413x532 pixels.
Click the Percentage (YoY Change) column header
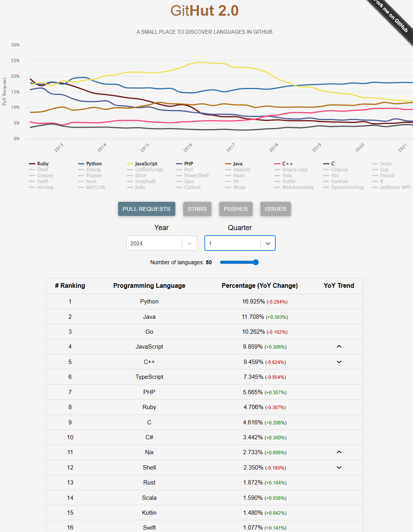[259, 286]
